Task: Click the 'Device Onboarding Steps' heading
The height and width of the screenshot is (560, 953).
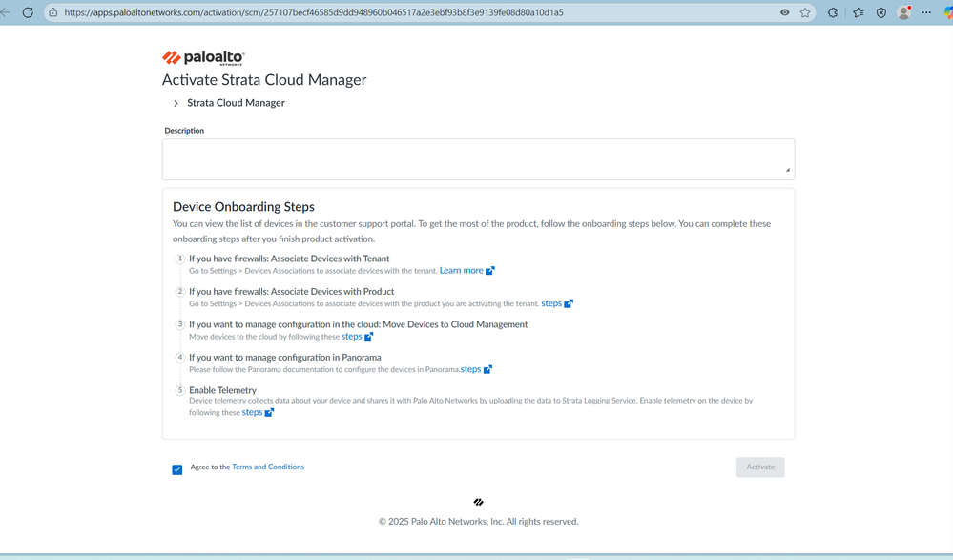Action: (x=243, y=207)
